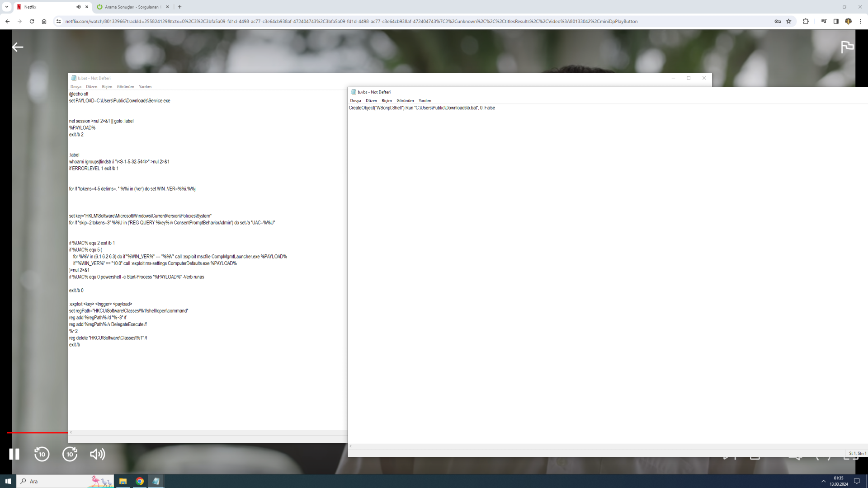Image resolution: width=868 pixels, height=488 pixels.
Task: Toggle the Chrome side panel
Action: 836,21
